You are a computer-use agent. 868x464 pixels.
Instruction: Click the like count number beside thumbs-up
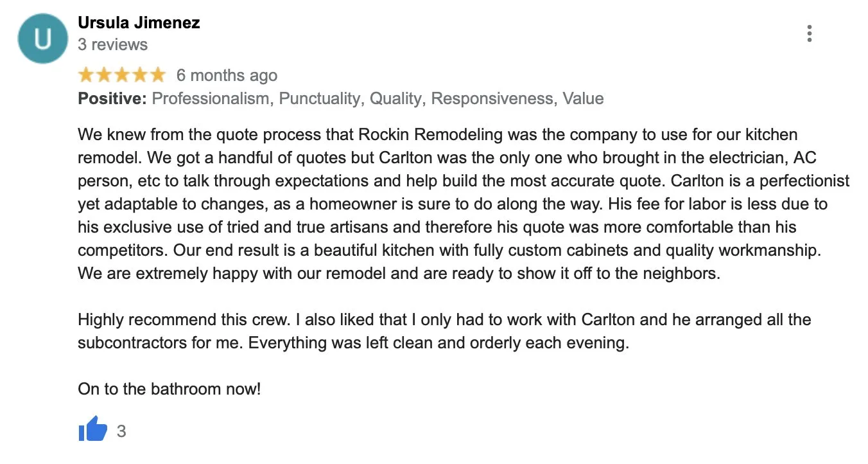point(121,431)
